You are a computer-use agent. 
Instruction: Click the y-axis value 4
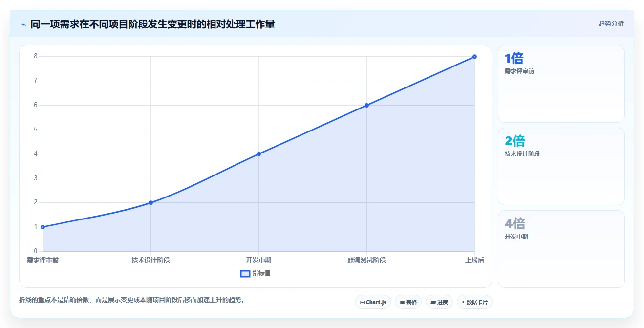coord(36,154)
